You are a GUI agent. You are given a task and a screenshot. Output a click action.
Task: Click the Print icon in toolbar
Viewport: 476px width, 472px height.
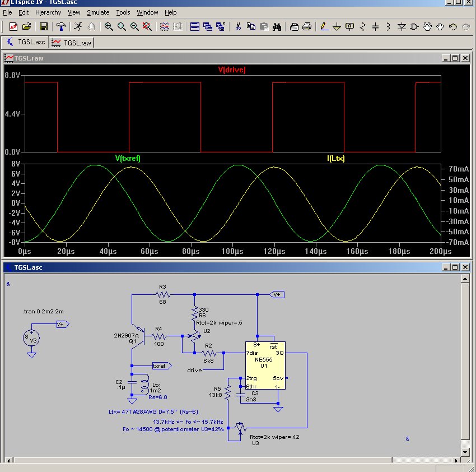pyautogui.click(x=307, y=26)
